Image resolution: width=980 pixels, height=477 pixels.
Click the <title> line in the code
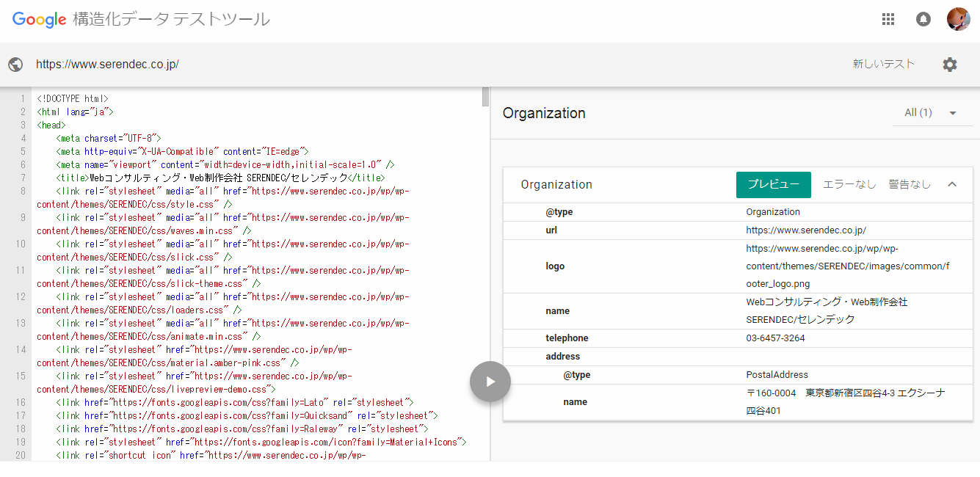(x=220, y=178)
